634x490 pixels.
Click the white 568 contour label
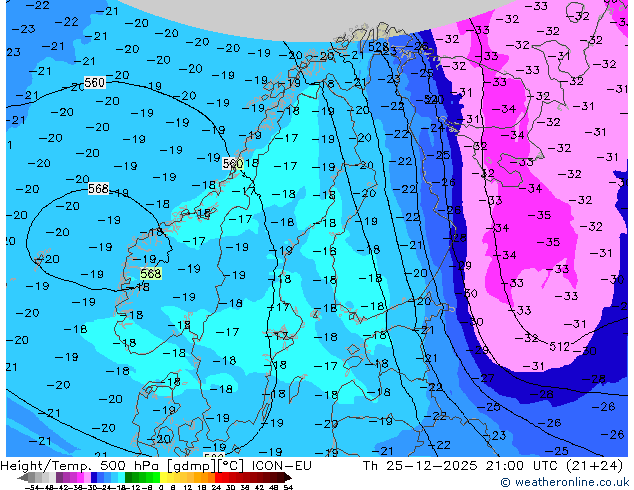tap(98, 188)
